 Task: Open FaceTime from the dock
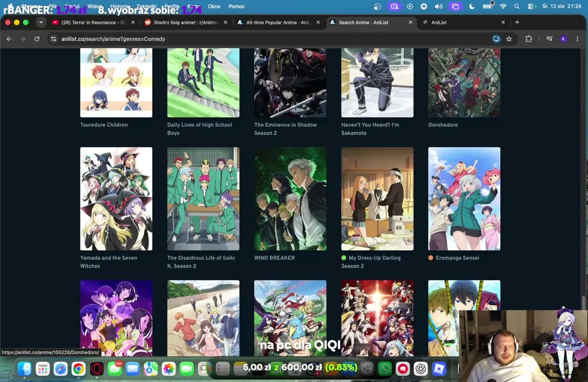[x=187, y=369]
